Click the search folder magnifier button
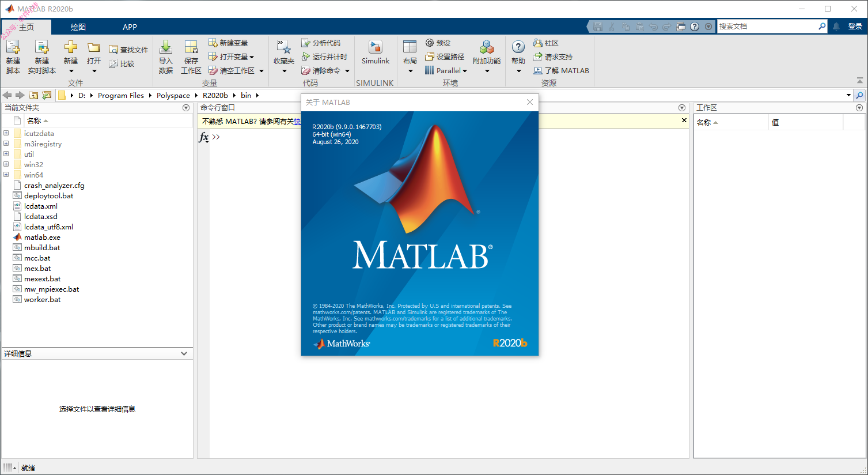This screenshot has height=475, width=868. click(859, 95)
